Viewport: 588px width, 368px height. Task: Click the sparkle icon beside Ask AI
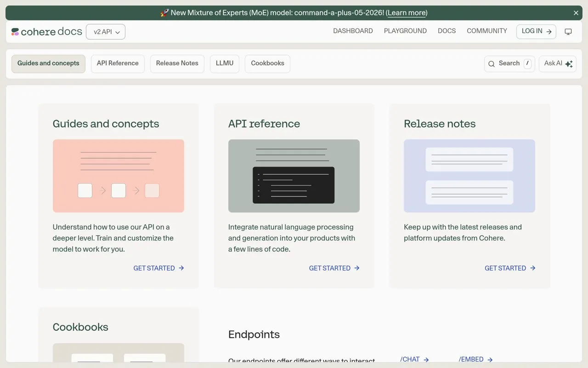coord(569,64)
